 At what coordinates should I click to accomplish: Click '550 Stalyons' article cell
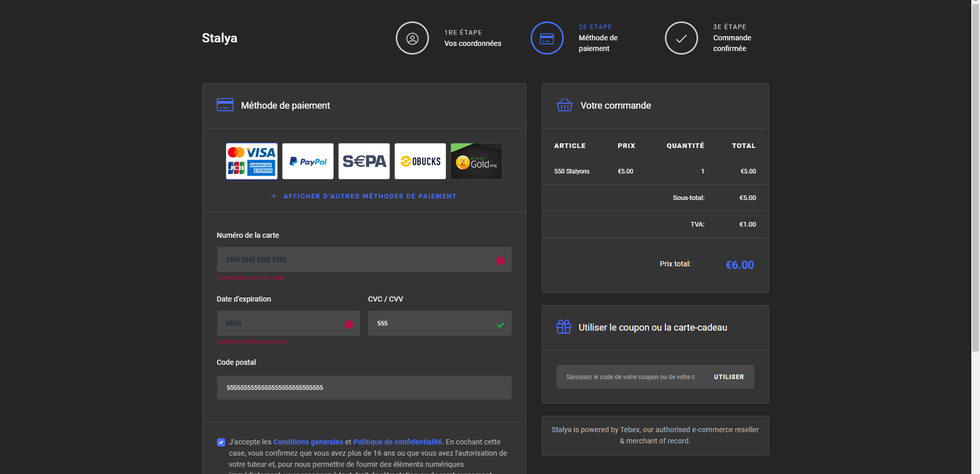tap(572, 171)
